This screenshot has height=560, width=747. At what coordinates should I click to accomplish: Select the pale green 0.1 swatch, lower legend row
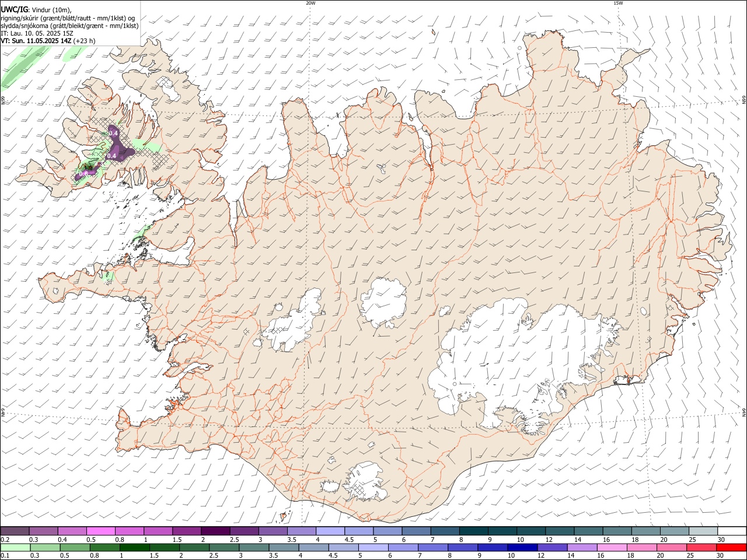click(x=16, y=547)
